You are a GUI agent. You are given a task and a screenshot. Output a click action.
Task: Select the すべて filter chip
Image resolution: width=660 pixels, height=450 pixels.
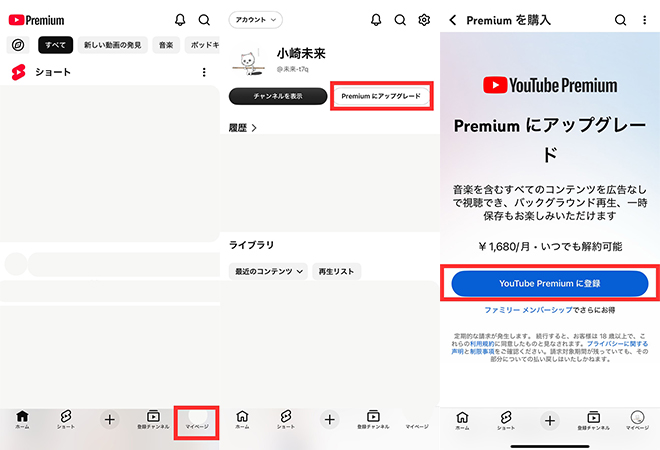pyautogui.click(x=56, y=45)
